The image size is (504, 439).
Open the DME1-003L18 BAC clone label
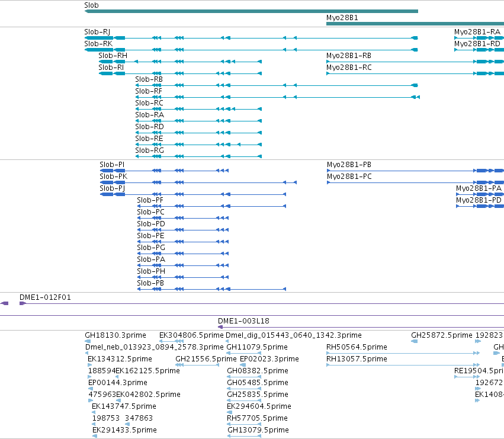[x=243, y=321]
